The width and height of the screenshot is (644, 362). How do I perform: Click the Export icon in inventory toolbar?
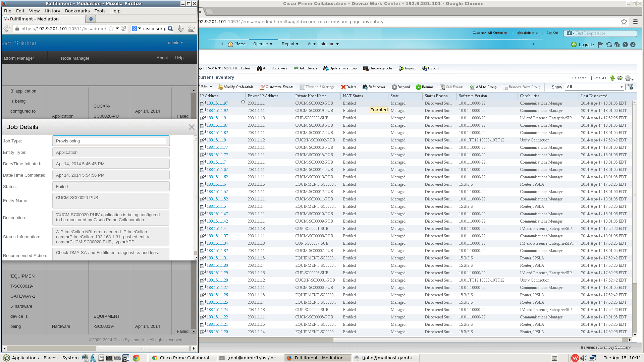click(424, 68)
